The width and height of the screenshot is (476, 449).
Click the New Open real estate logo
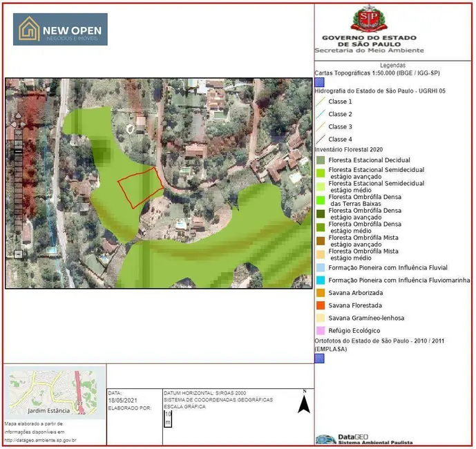pos(60,30)
